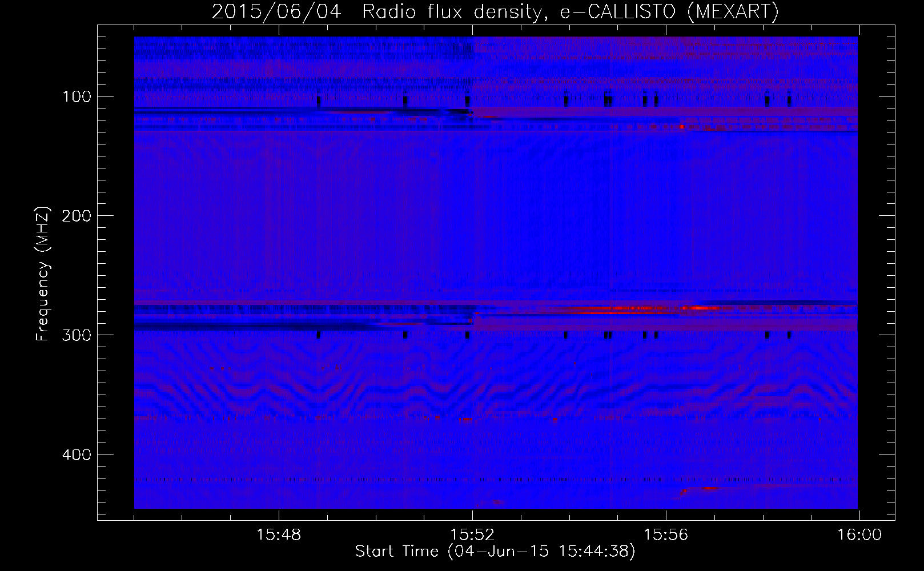
Task: Click the '16:00' time tick label
Action: click(x=859, y=535)
